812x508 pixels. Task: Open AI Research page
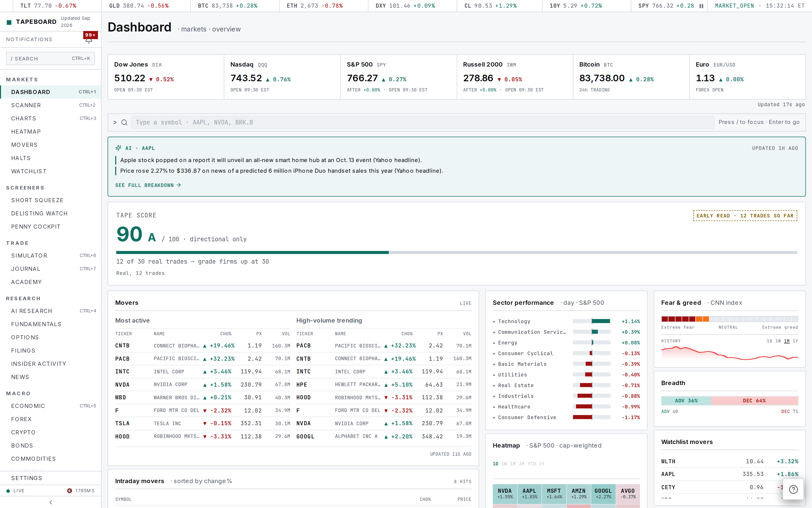click(x=51, y=311)
